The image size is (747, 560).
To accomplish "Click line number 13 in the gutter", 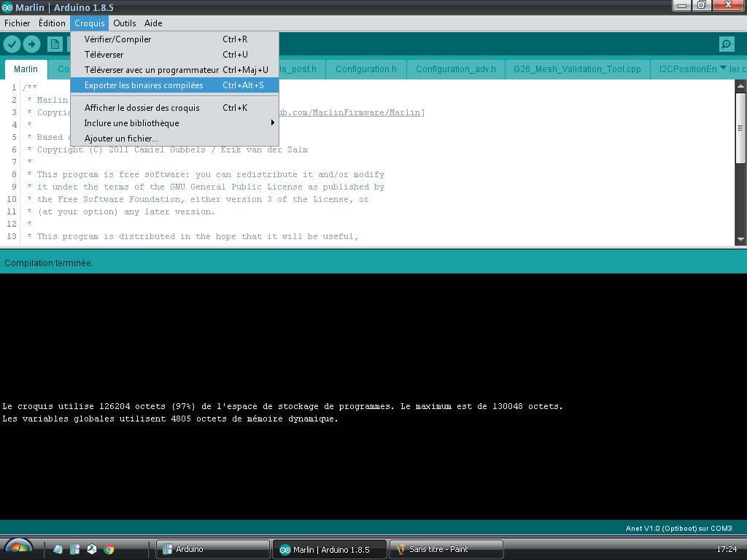I will [12, 236].
